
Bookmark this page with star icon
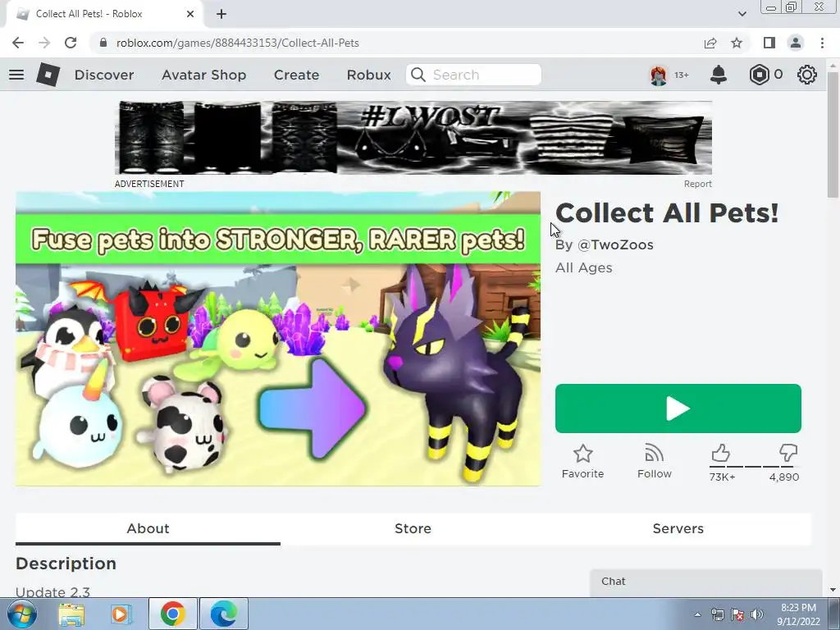[x=737, y=43]
